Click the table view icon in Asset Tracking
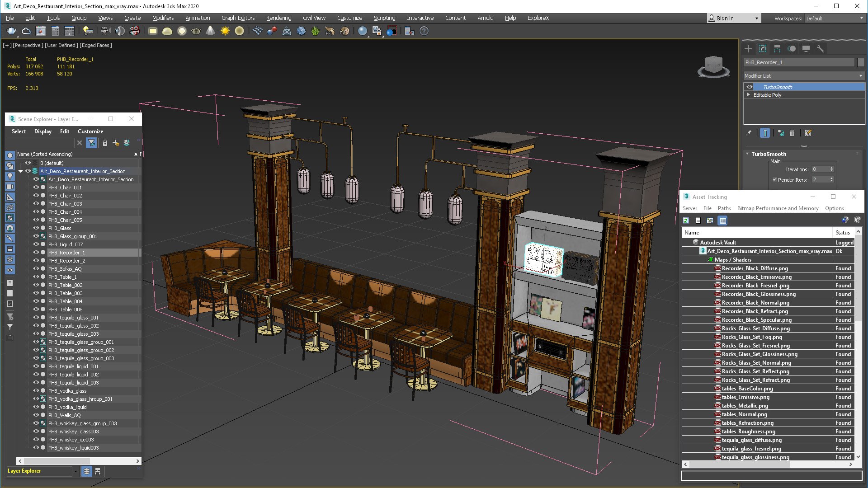The image size is (868, 488). [x=723, y=221]
